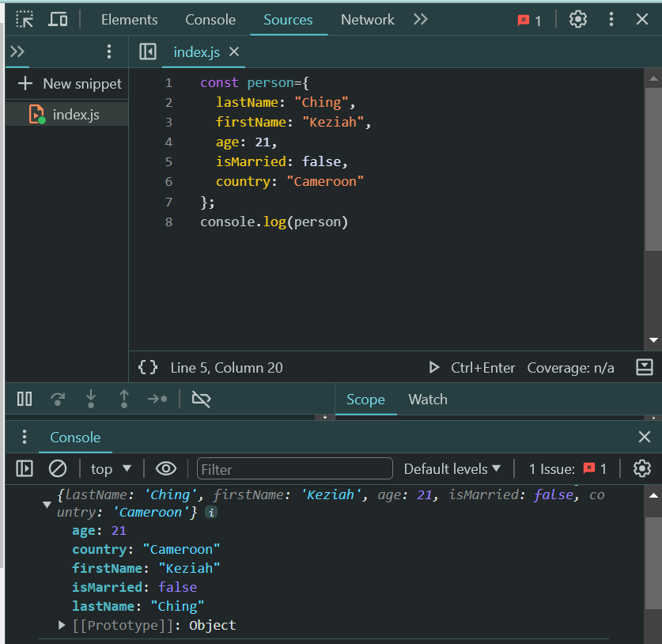Viewport: 662px width, 644px height.
Task: Step into next function call
Action: click(91, 399)
